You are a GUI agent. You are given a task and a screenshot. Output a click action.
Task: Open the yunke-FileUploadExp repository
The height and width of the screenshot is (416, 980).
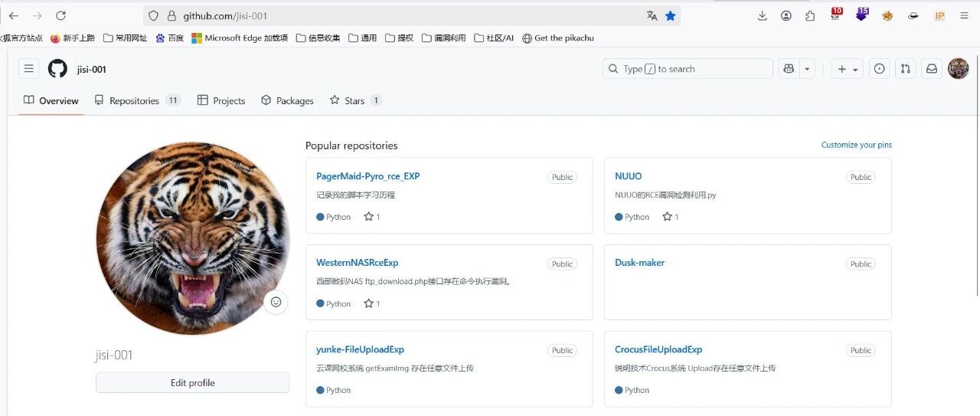[360, 349]
